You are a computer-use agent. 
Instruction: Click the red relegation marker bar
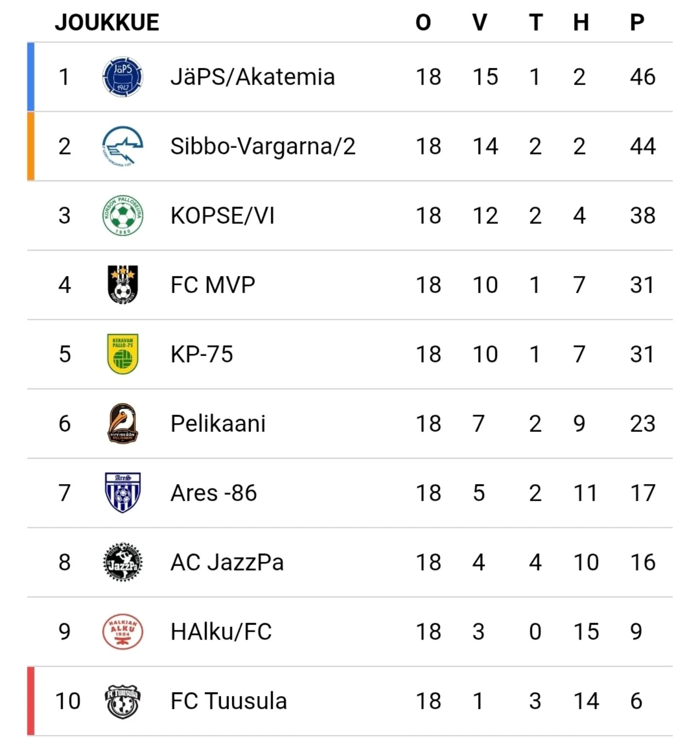pos(31,701)
